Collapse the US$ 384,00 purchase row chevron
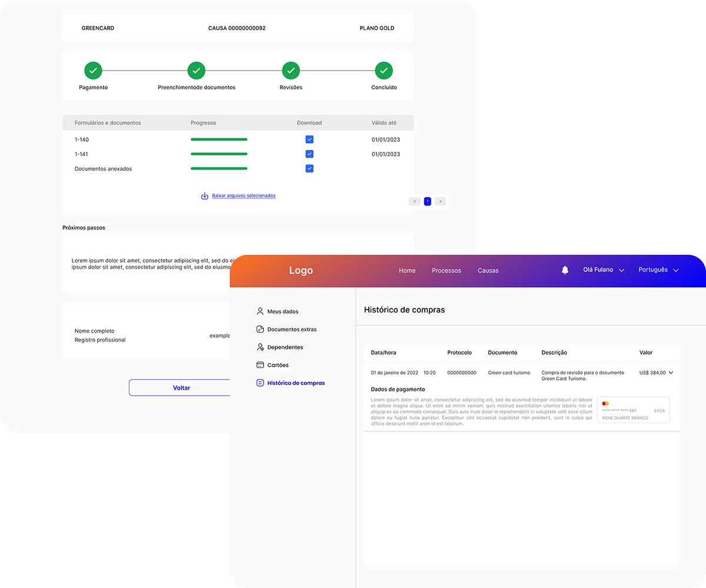 (x=671, y=373)
